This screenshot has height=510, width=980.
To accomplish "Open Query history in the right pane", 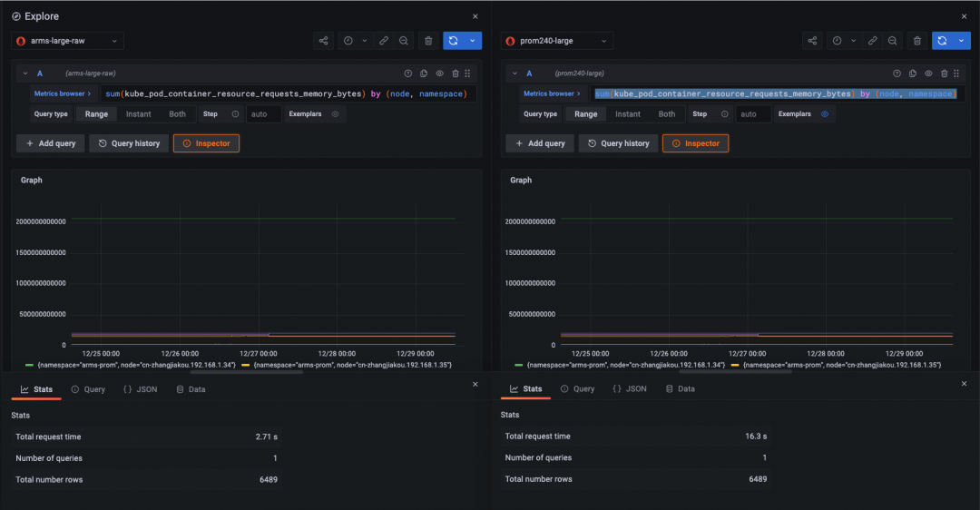I will pyautogui.click(x=619, y=143).
